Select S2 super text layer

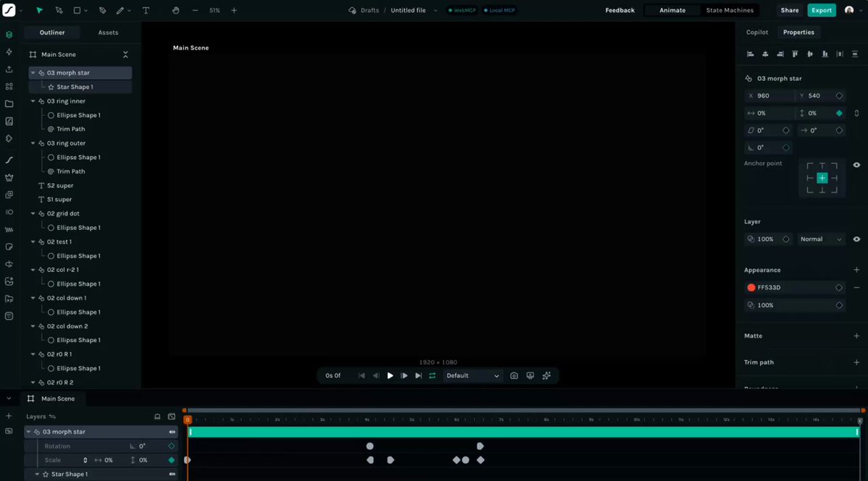coord(60,186)
